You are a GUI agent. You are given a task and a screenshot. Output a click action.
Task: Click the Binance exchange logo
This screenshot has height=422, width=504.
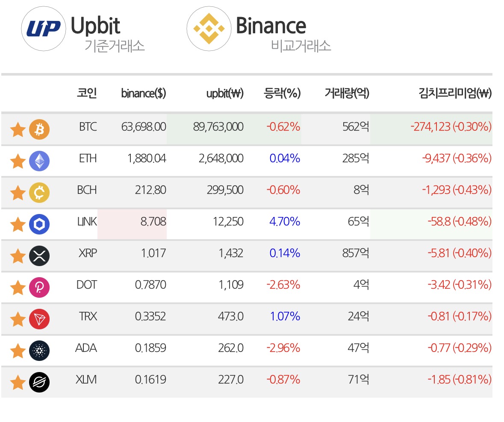click(x=209, y=29)
